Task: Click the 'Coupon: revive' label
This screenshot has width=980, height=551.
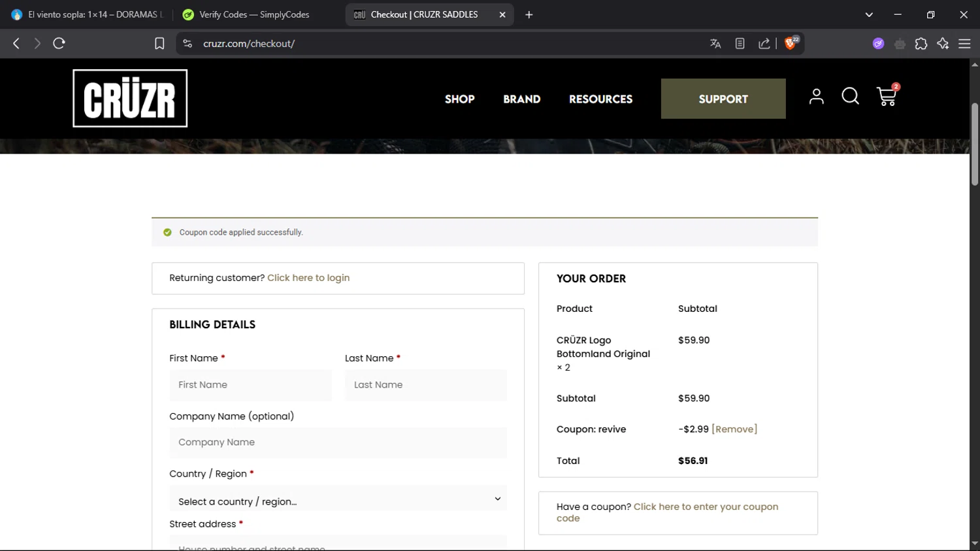Action: [591, 429]
